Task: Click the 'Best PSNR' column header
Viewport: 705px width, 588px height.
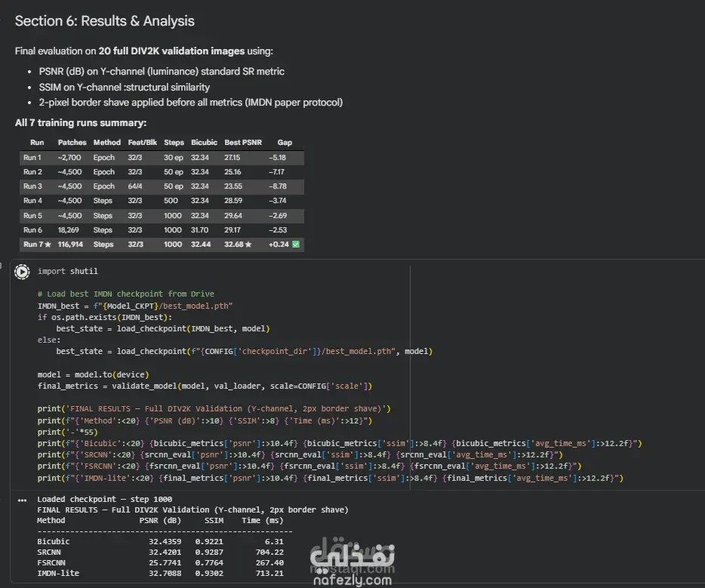Action: [243, 142]
